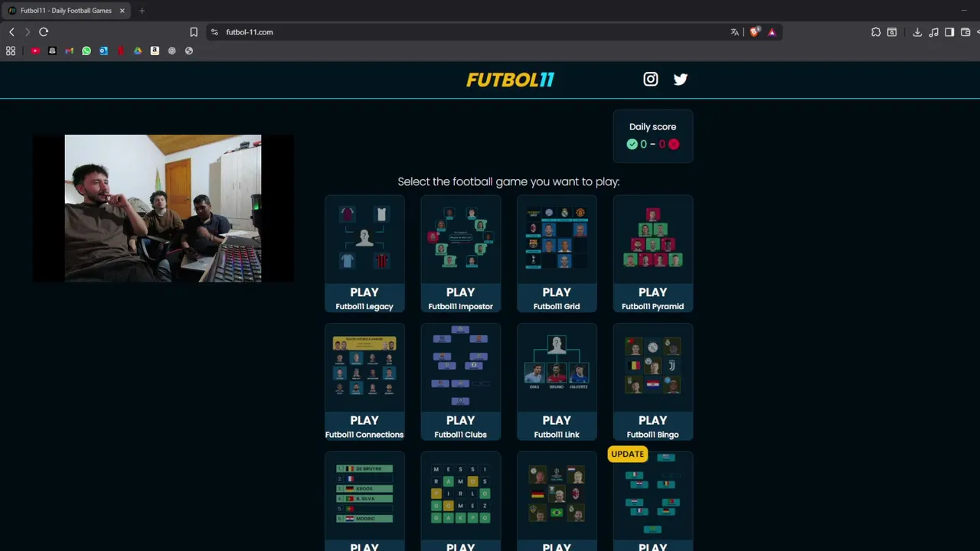The image size is (980, 551).
Task: Click the Futbol11 Connections preview image
Action: (364, 367)
